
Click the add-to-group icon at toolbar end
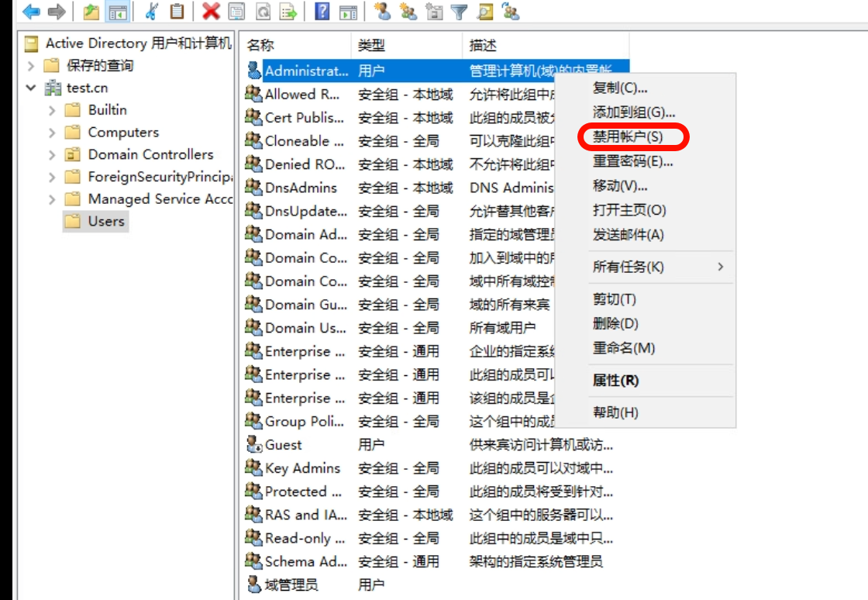click(511, 11)
